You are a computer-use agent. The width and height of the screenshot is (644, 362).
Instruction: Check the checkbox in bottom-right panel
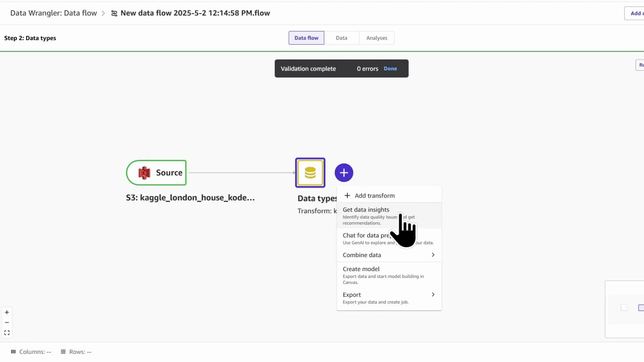[624, 308]
